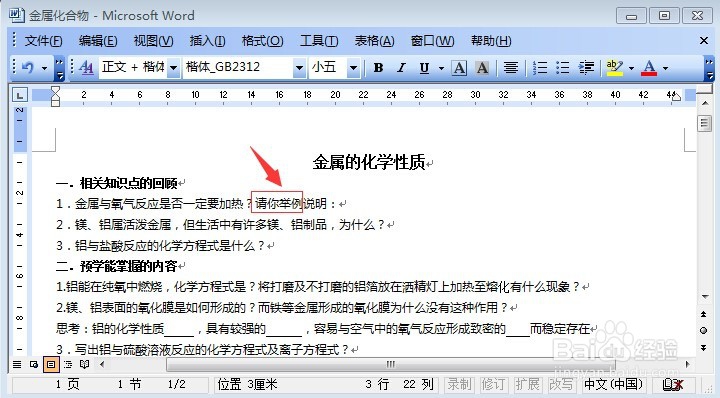This screenshot has height=398, width=720.
Task: Open the 视图(V) menu
Action: click(x=153, y=41)
